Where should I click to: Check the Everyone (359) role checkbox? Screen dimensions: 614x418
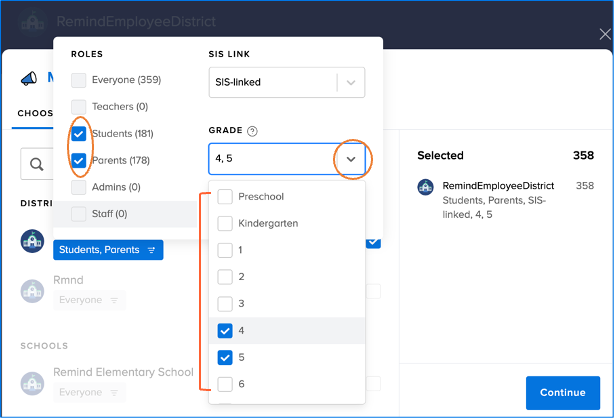pyautogui.click(x=79, y=80)
